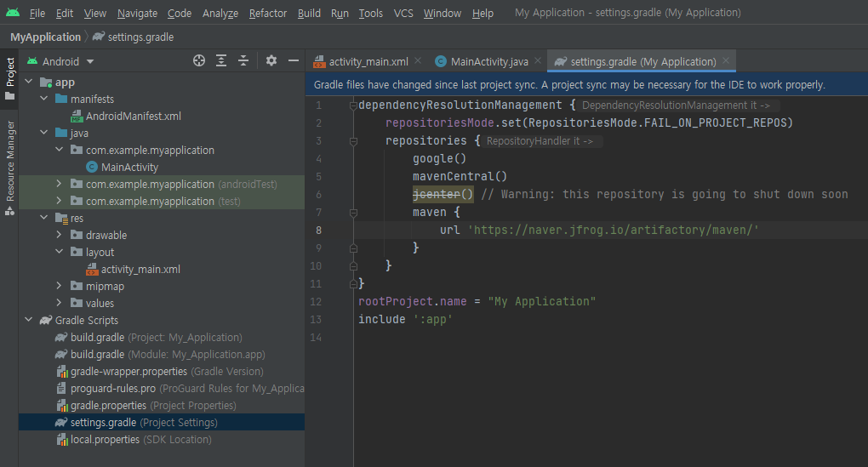Open the Resource Manager sidebar tab

[9, 168]
